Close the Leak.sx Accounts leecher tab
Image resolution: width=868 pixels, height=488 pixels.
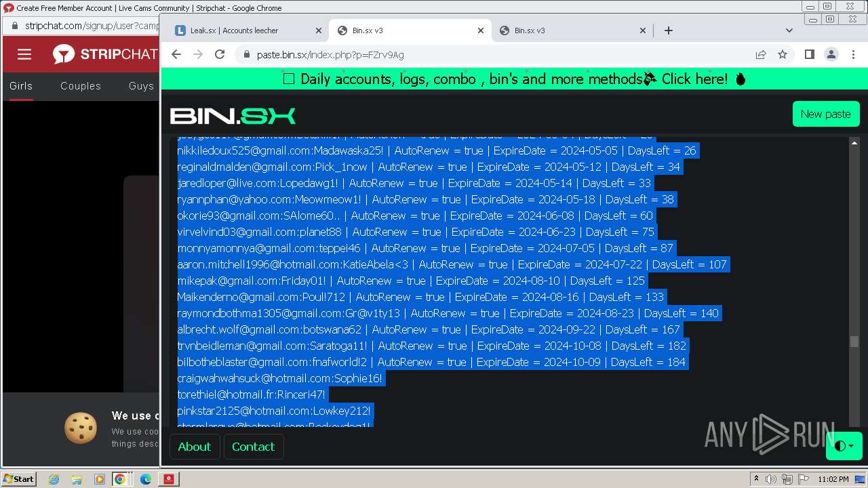319,30
